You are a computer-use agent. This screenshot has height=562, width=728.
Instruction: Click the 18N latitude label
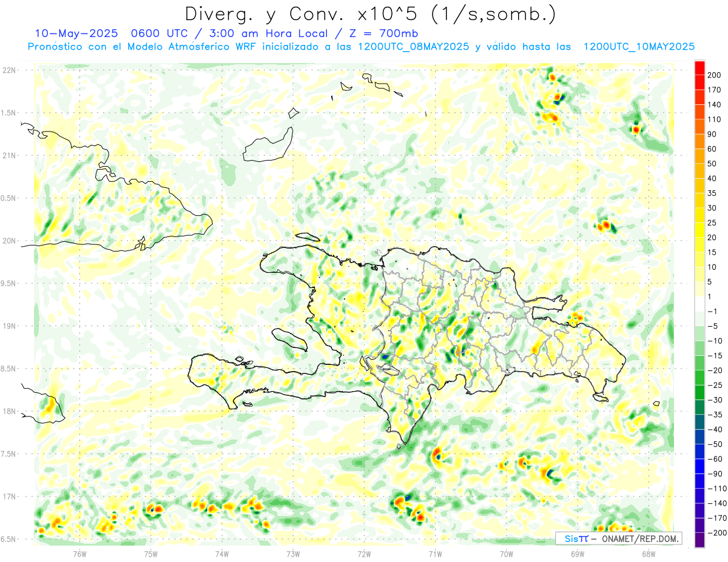coord(9,411)
